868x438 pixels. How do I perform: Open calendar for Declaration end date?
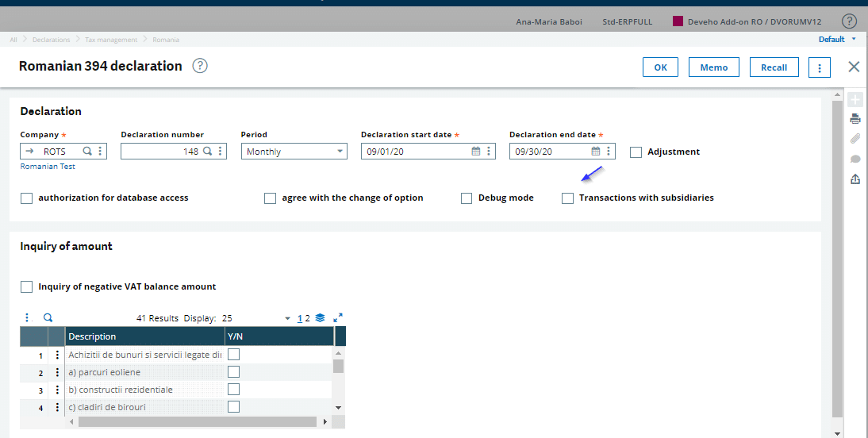[x=596, y=152]
